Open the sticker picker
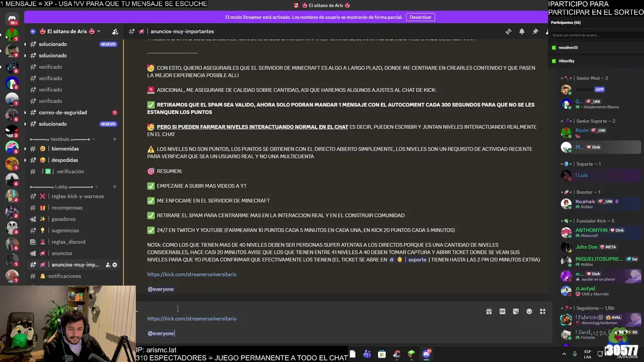The image size is (644, 362). tap(516, 311)
